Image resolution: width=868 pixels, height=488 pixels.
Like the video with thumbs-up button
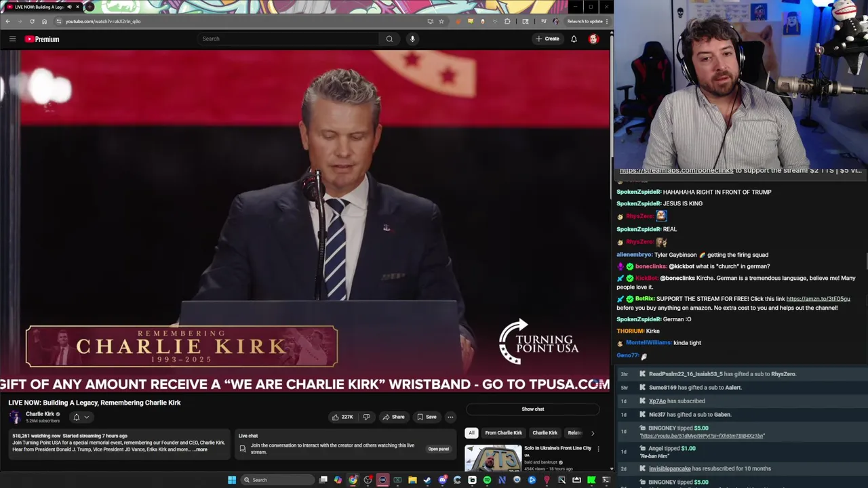click(342, 417)
